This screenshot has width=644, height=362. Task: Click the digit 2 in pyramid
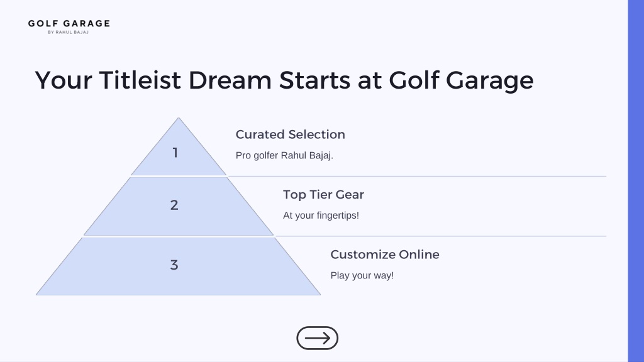(x=174, y=205)
